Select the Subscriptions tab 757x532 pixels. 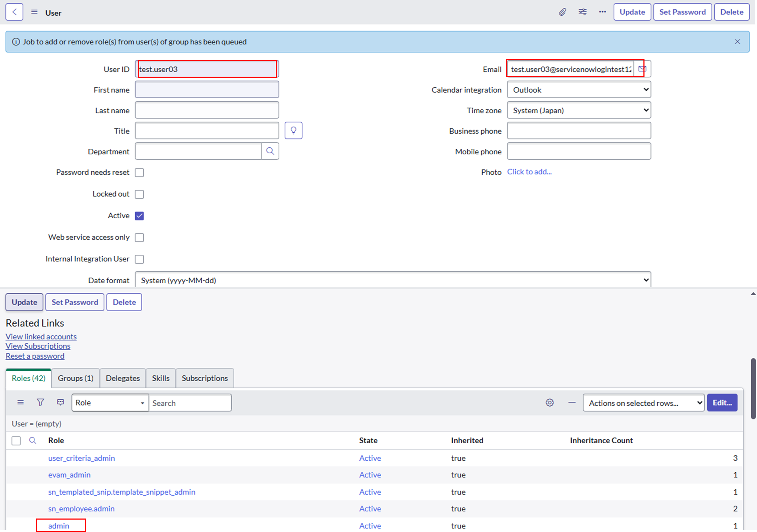[x=205, y=378]
